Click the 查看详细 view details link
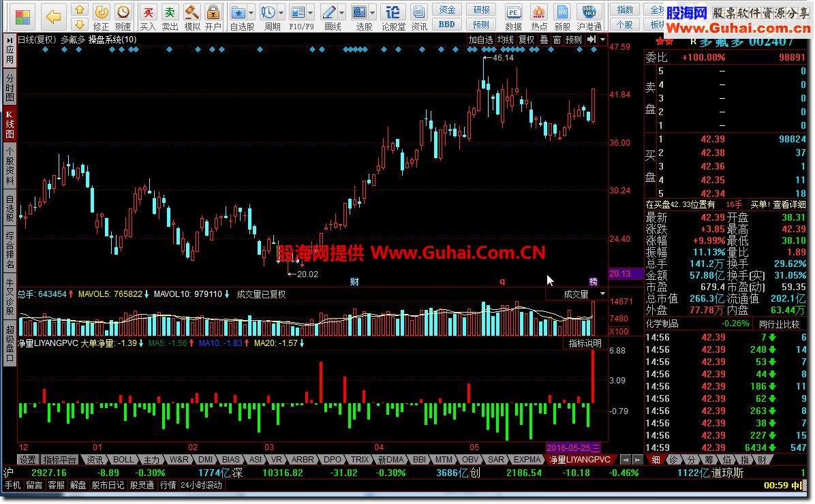This screenshot has height=504, width=815. click(x=789, y=205)
